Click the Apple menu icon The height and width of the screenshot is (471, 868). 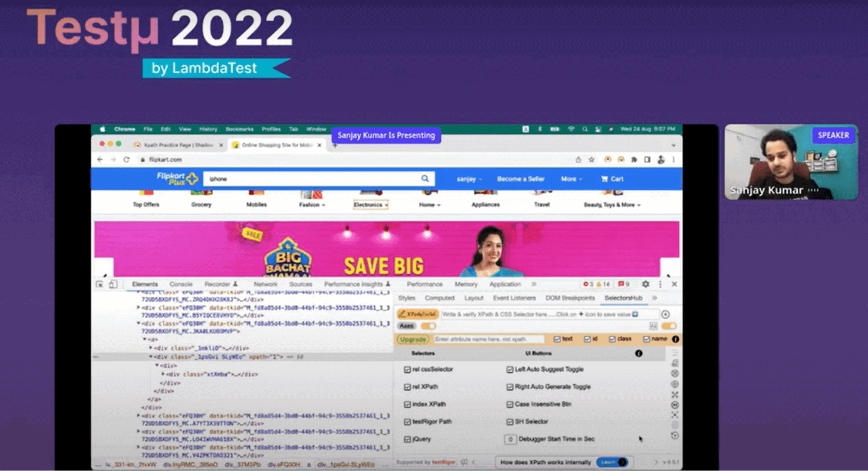[102, 129]
